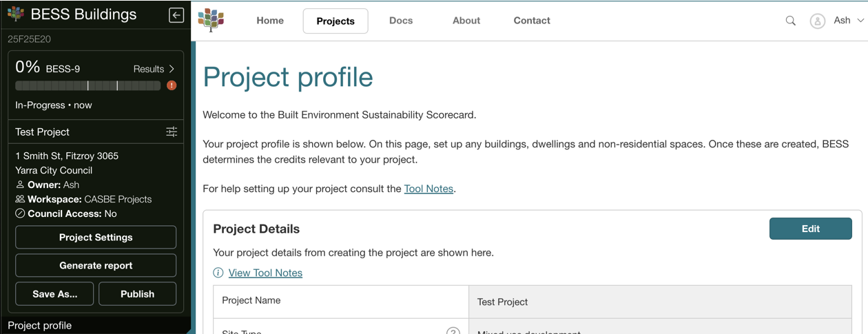The image size is (868, 334).
Task: Click the BESS tree logo in the sidebar header
Action: click(16, 14)
